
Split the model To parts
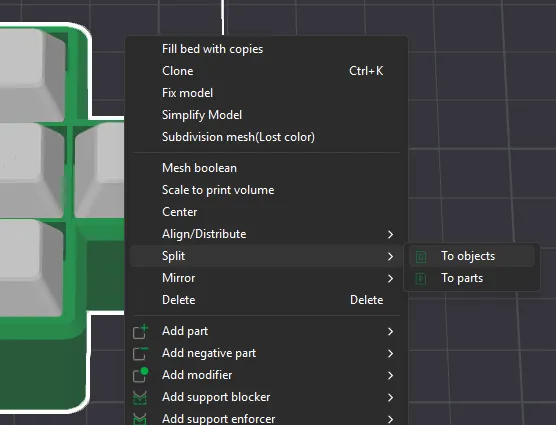click(x=472, y=278)
